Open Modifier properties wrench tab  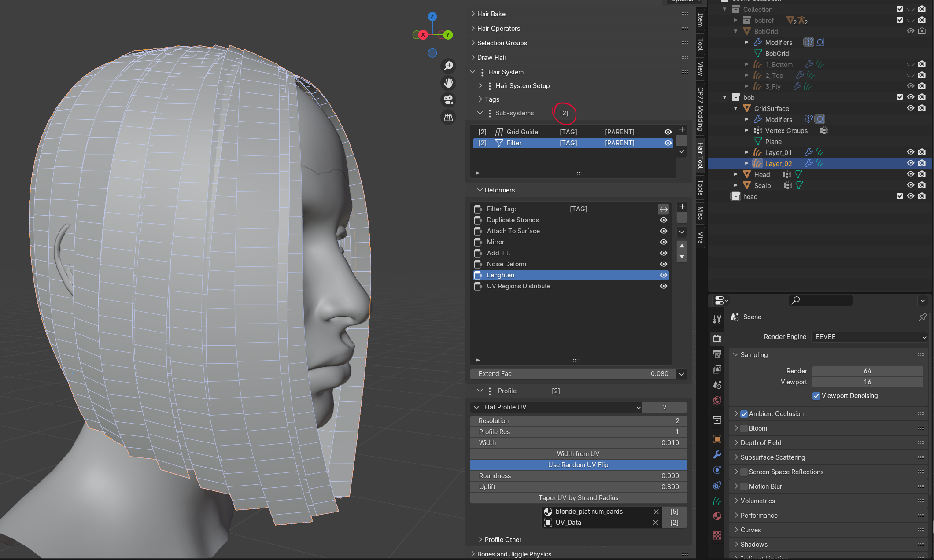pos(717,455)
